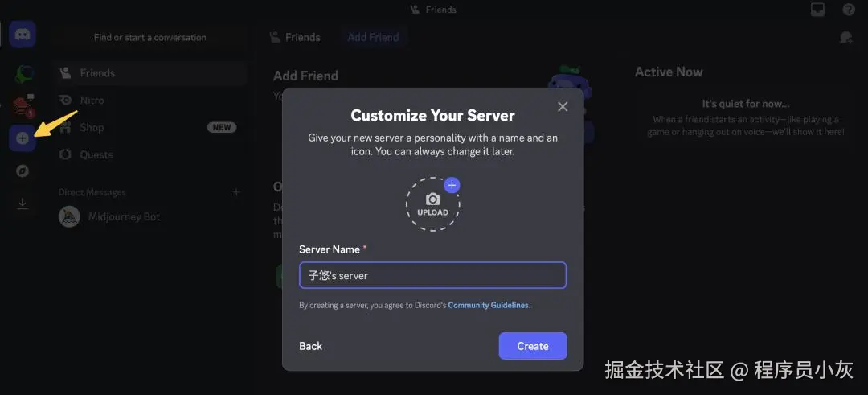Open the Community Guidelines link
868x395 pixels.
(x=489, y=305)
